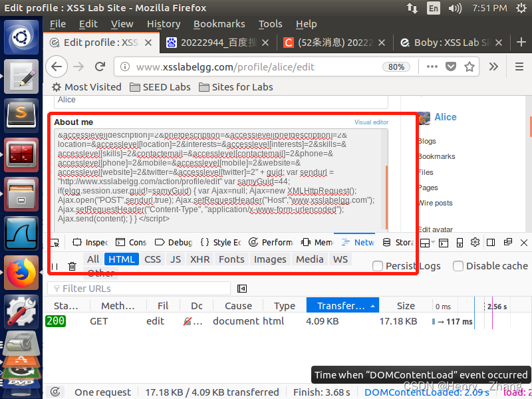Open Alice's profile link

tap(446, 117)
